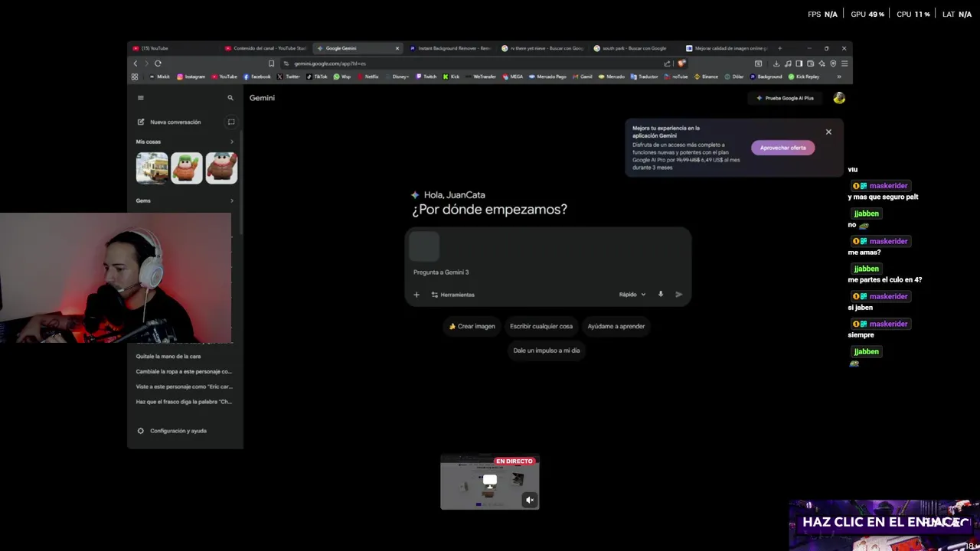Go back with browser back arrow
Screen dimensions: 980x551
pyautogui.click(x=136, y=64)
